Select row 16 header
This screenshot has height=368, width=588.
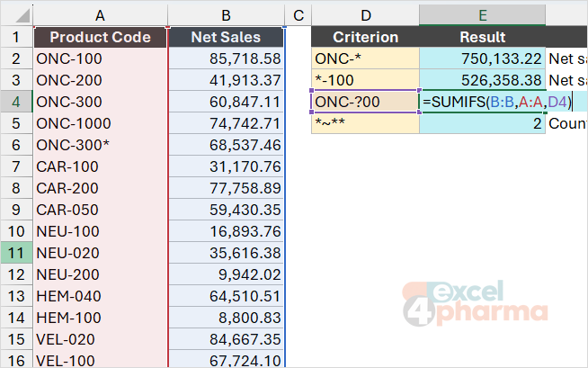click(16, 360)
